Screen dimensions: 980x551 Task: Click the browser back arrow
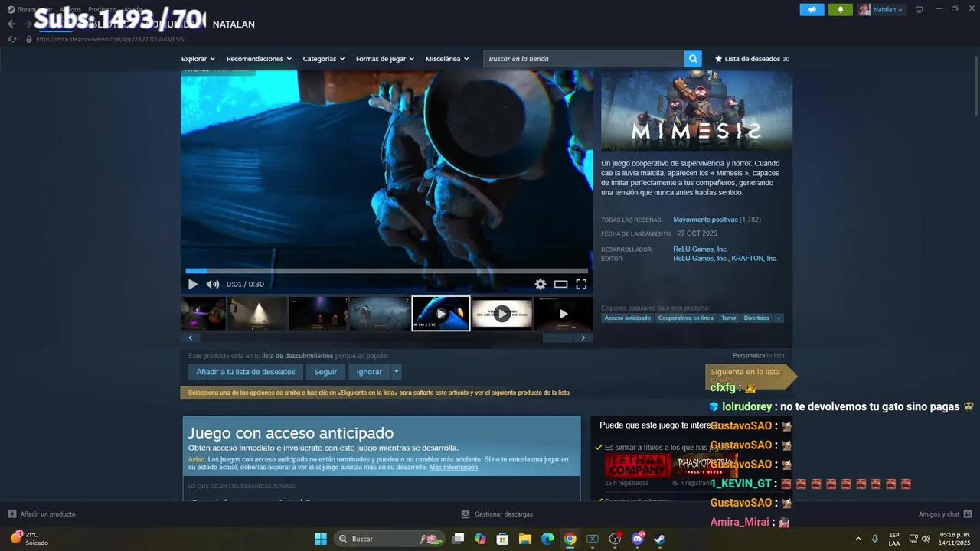coord(11,24)
